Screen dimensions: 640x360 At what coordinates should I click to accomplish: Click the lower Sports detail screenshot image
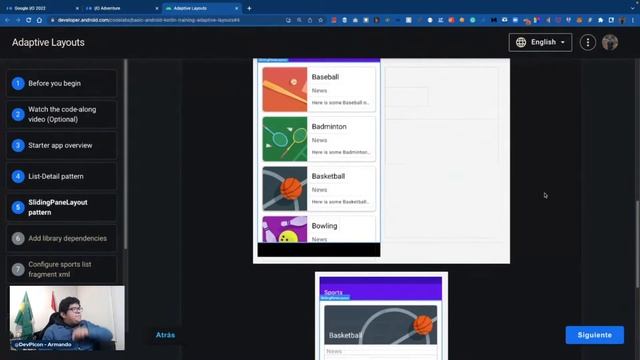[x=381, y=316]
